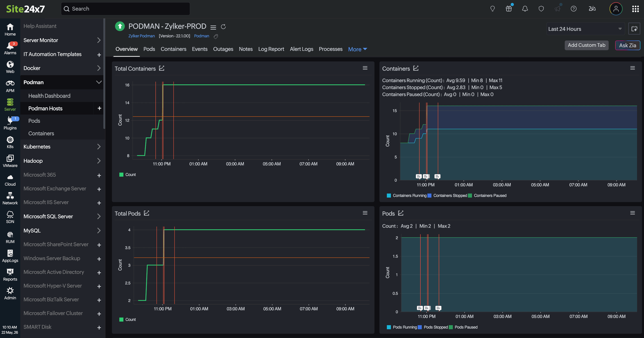Image resolution: width=644 pixels, height=338 pixels.
Task: Open the apps grid launcher
Action: (635, 9)
